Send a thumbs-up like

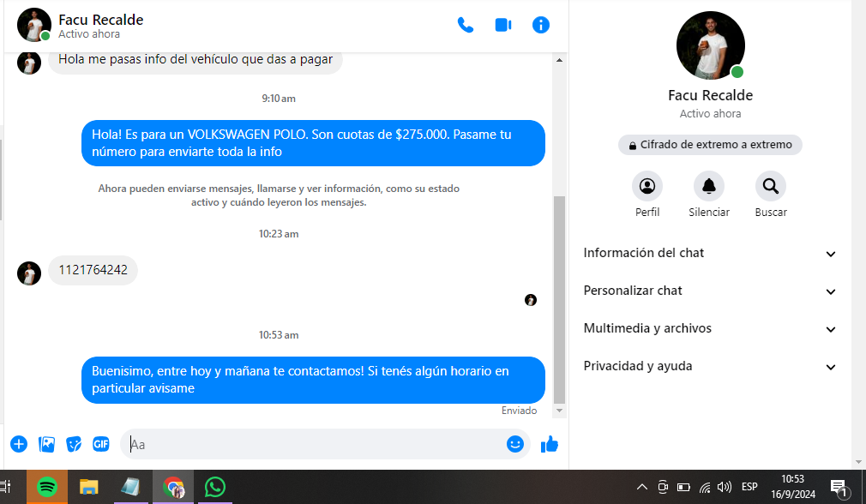550,444
